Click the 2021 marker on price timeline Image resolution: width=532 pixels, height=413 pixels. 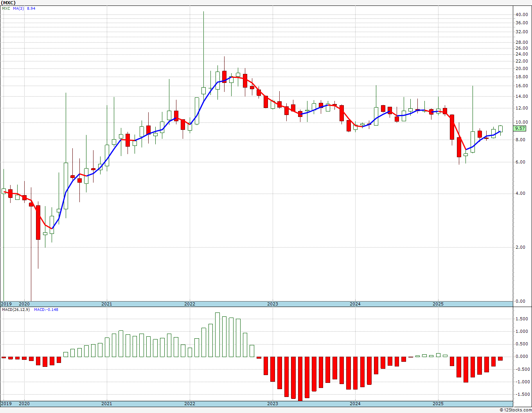107,304
